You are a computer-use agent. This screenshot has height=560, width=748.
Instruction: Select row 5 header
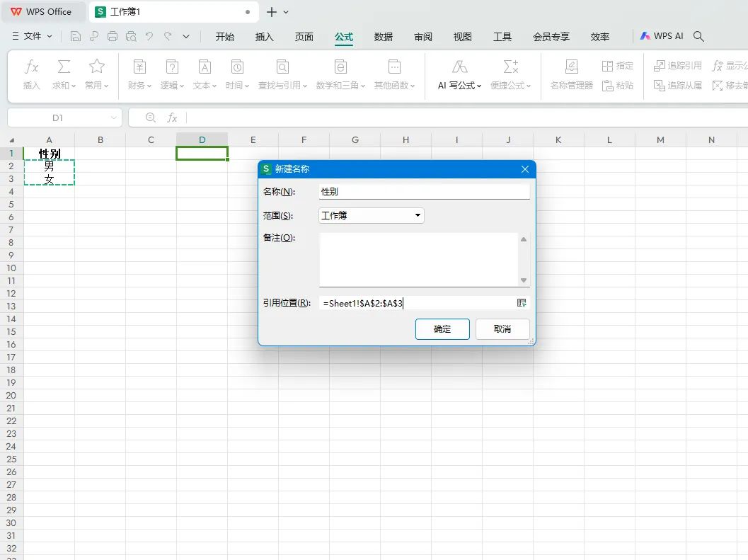[x=11, y=205]
